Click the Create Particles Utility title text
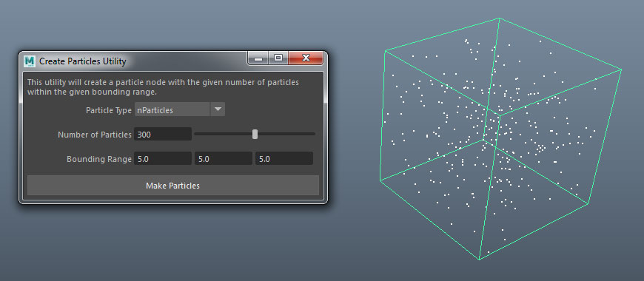 pos(83,61)
